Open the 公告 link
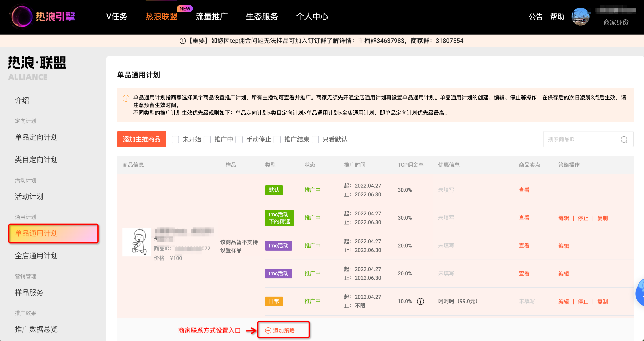Image resolution: width=644 pixels, height=341 pixels. [535, 17]
